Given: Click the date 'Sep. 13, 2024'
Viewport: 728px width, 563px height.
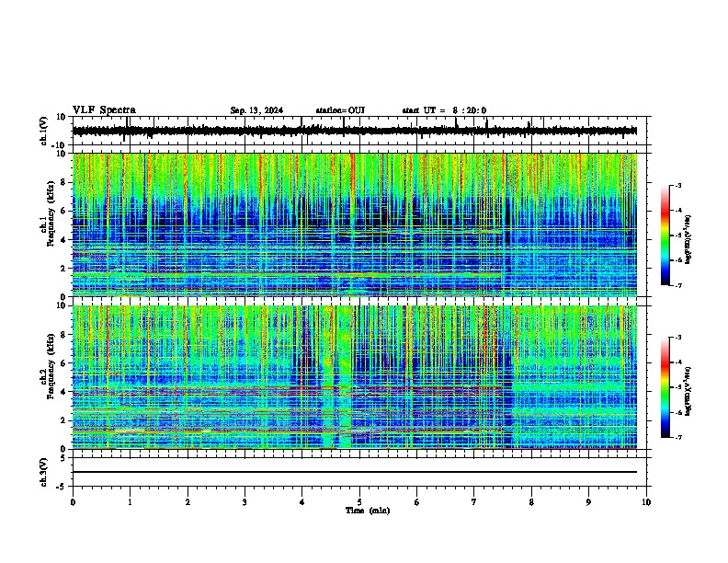Looking at the screenshot, I should click(256, 110).
